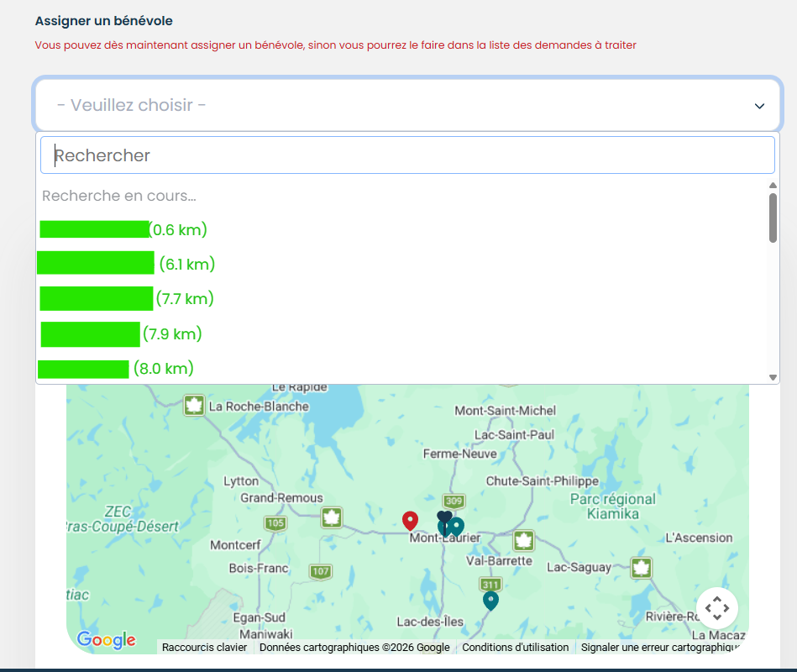The image size is (797, 672).
Task: Click the dark heart-shaped map marker
Action: click(444, 517)
